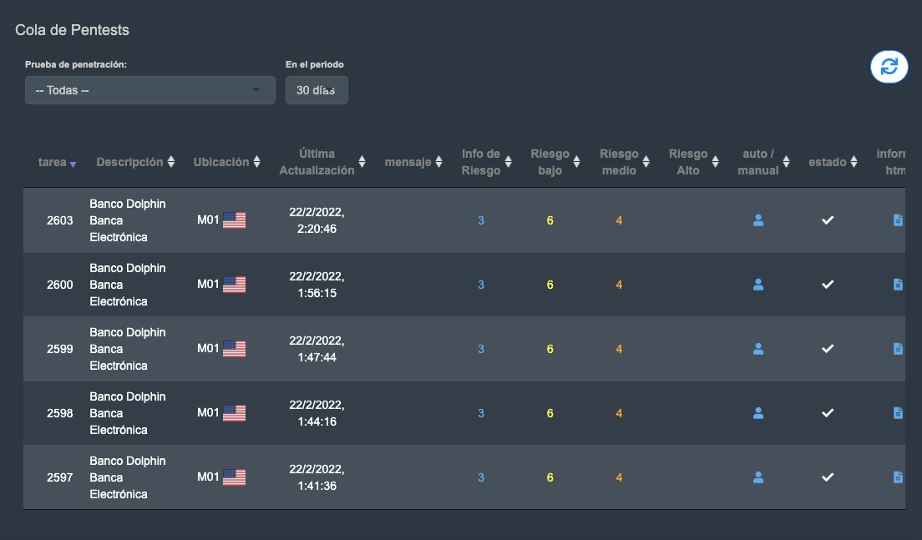This screenshot has width=922, height=540.
Task: Click US flag in task 2598 row
Action: click(234, 413)
